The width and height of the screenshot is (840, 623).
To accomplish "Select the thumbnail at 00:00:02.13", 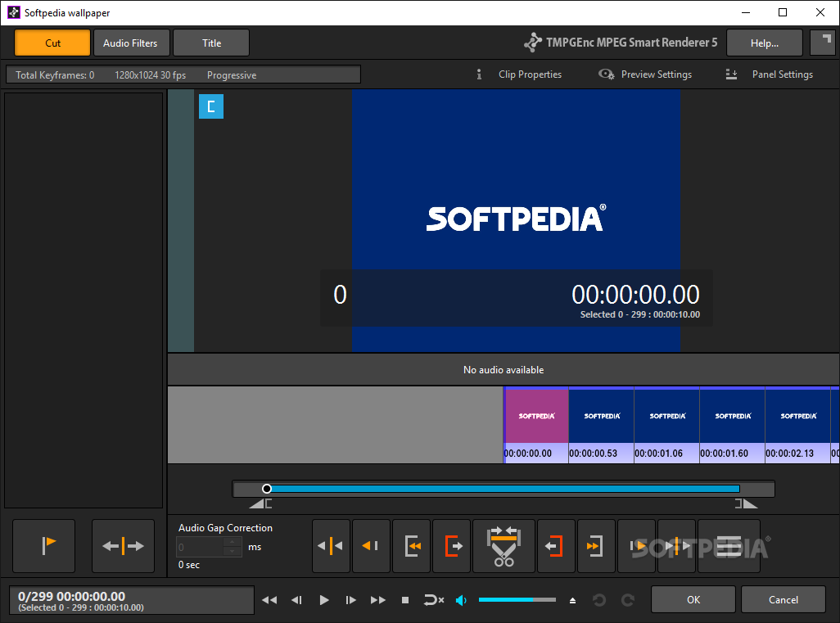I will 797,426.
